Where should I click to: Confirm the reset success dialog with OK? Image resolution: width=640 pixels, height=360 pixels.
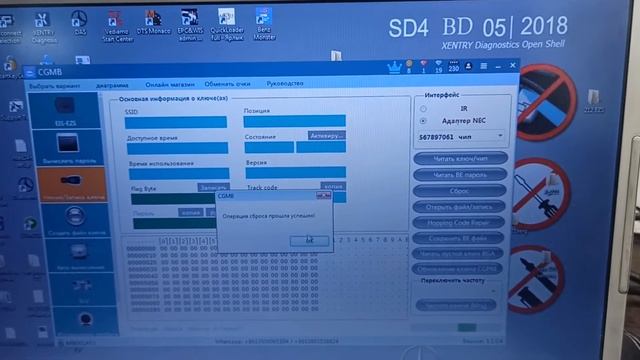[x=309, y=241]
